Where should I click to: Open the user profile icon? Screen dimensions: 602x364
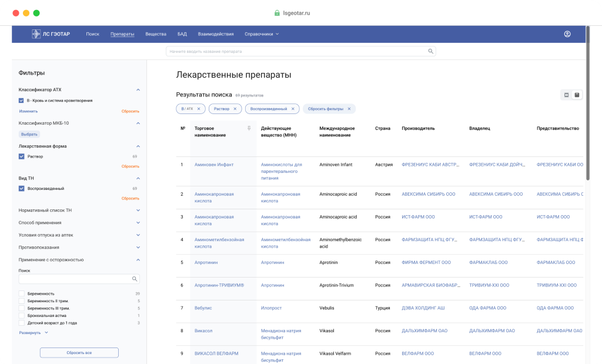[567, 34]
